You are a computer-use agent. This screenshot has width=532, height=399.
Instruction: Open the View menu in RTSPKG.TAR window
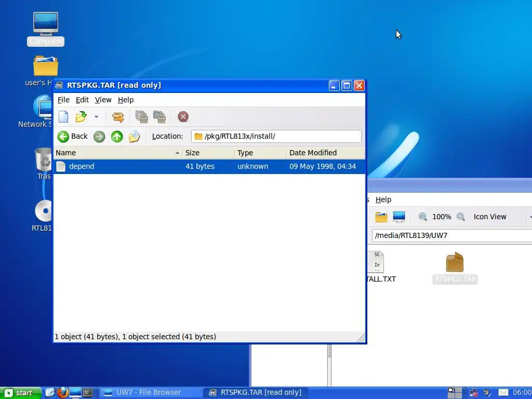tap(103, 100)
